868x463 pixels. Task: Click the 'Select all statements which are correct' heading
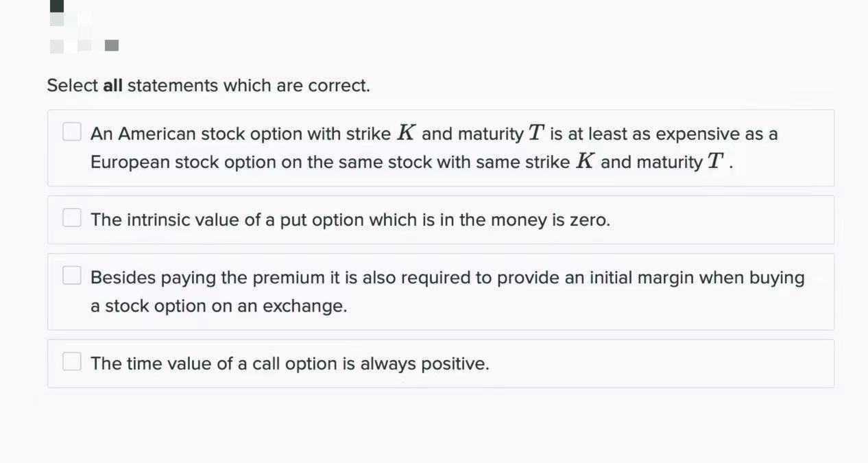[208, 86]
